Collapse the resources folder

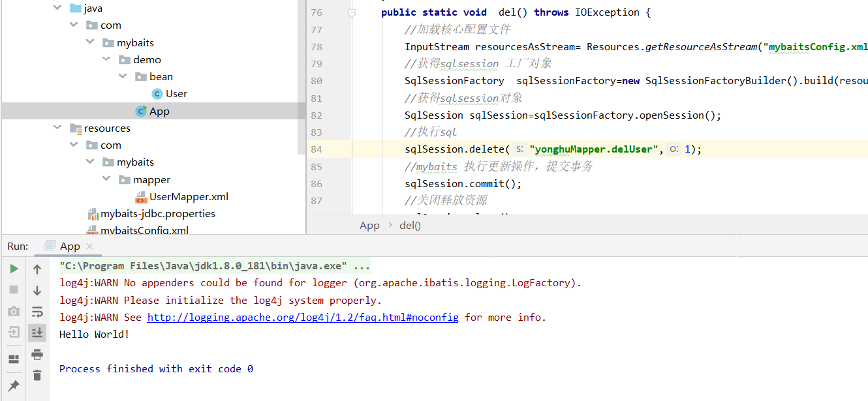59,128
